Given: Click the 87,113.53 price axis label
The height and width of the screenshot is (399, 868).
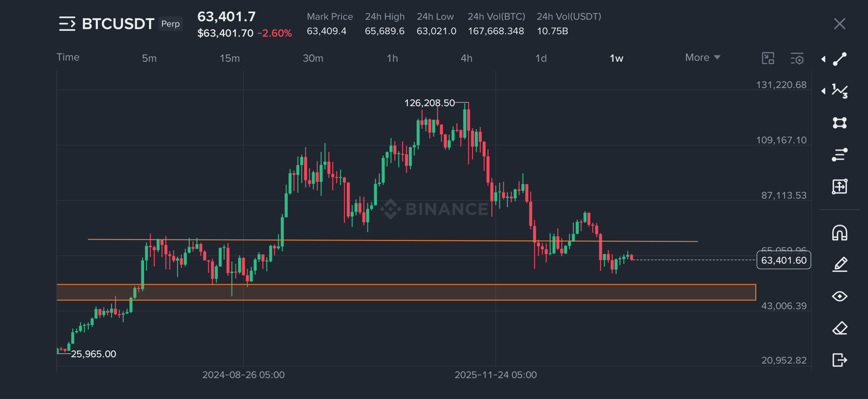Looking at the screenshot, I should pos(784,195).
